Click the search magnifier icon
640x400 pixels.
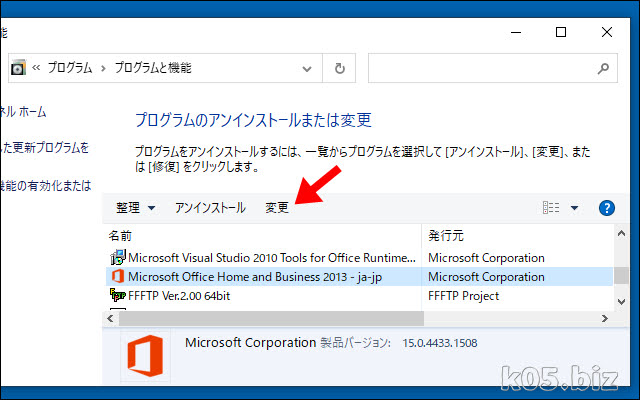tap(603, 68)
